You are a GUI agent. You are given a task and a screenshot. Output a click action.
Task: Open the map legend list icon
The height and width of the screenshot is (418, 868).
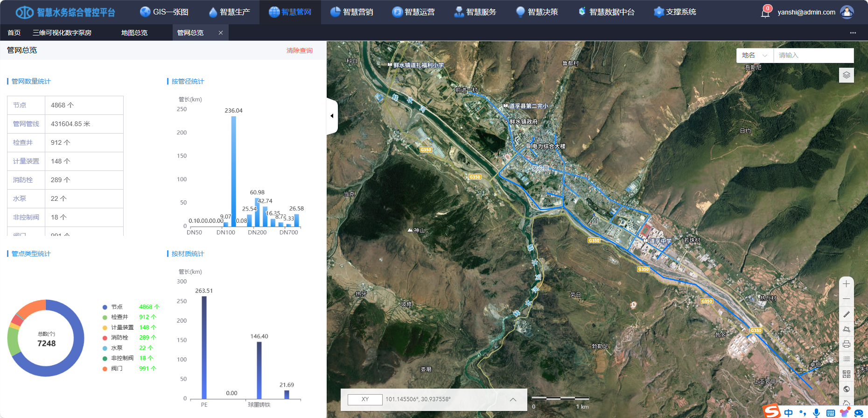point(846,359)
